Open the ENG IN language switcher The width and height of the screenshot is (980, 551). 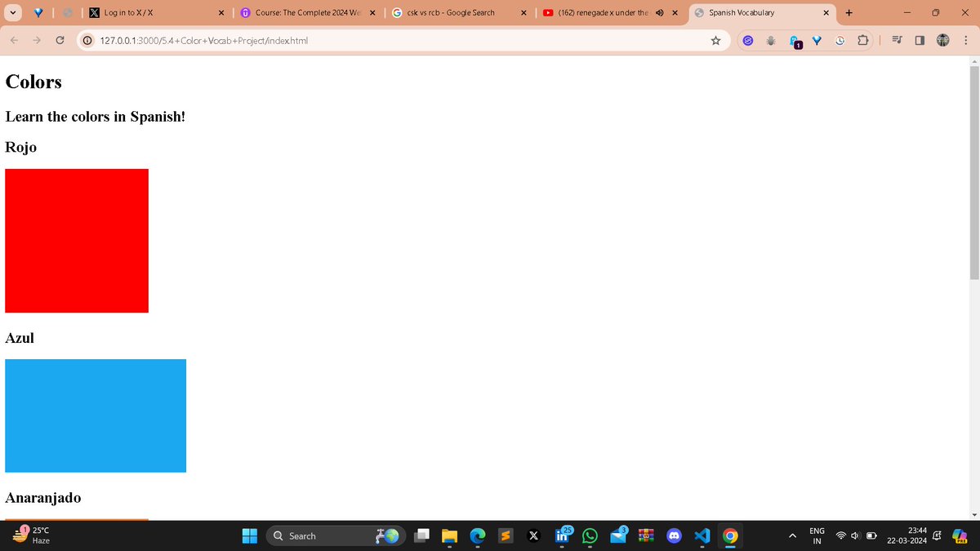click(817, 536)
